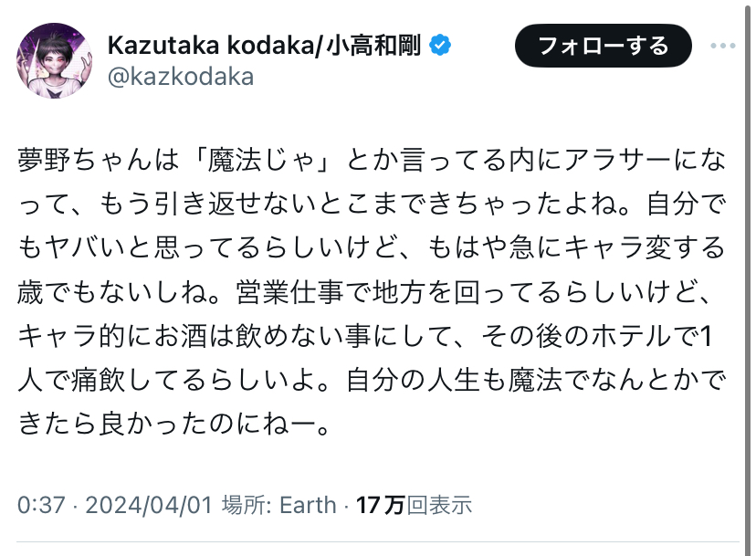Click the 2024/04/01 post date
Image resolution: width=756 pixels, height=556 pixels.
pos(149,506)
